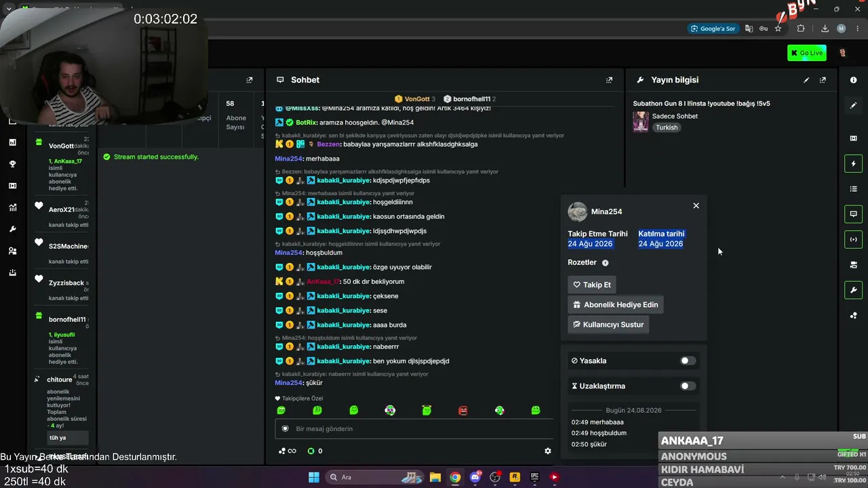
Task: Click the "02:49 merhabaaa" message history row
Action: 597,422
